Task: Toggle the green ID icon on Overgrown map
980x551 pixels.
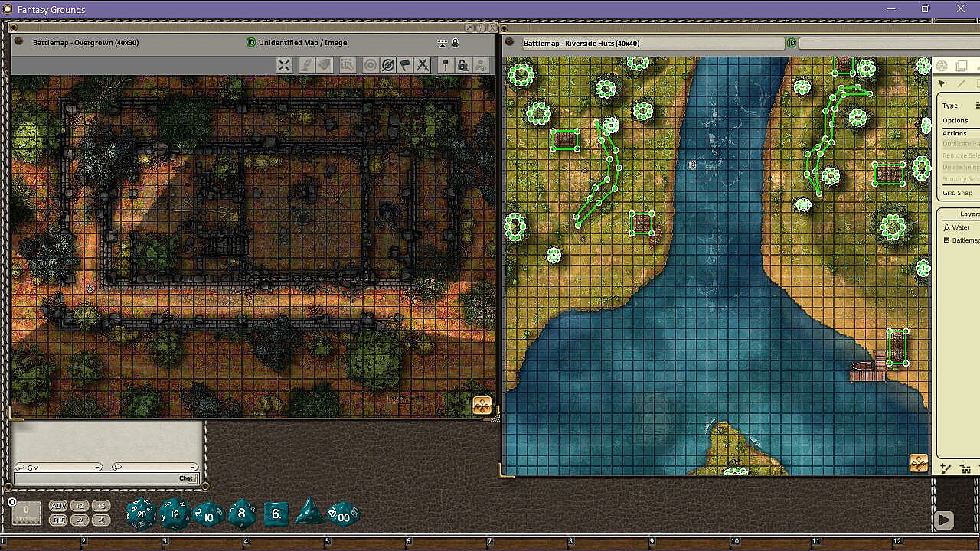Action: (251, 43)
